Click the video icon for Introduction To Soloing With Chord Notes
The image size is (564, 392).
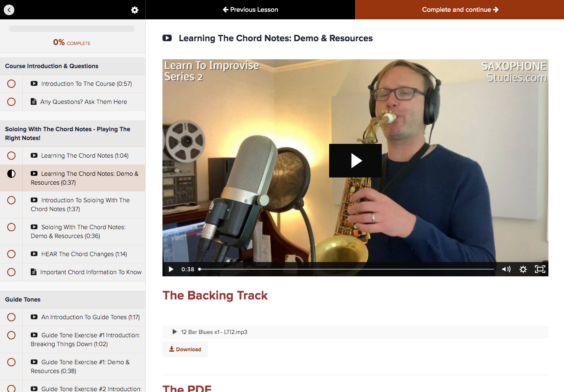(x=34, y=200)
